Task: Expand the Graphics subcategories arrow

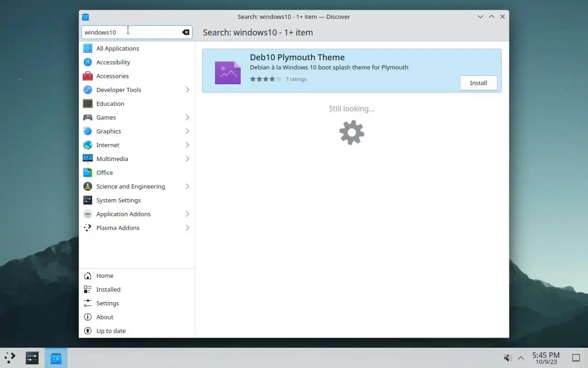Action: click(x=187, y=131)
